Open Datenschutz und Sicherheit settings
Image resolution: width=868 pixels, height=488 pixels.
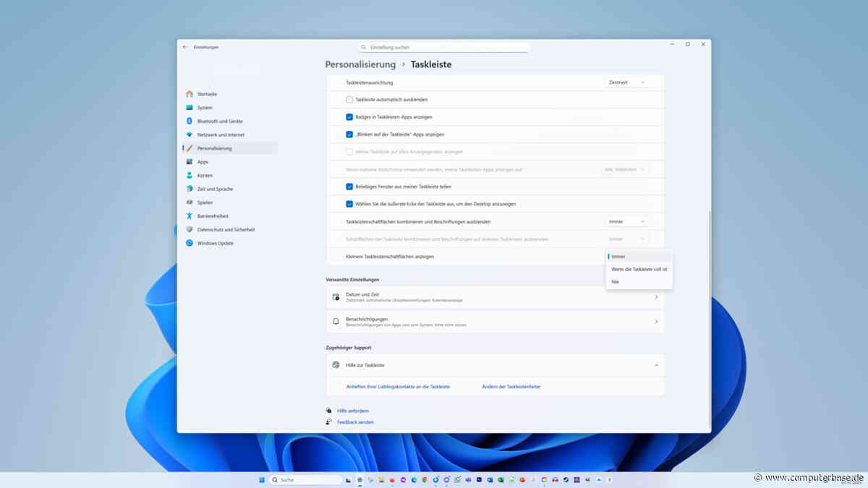point(229,229)
